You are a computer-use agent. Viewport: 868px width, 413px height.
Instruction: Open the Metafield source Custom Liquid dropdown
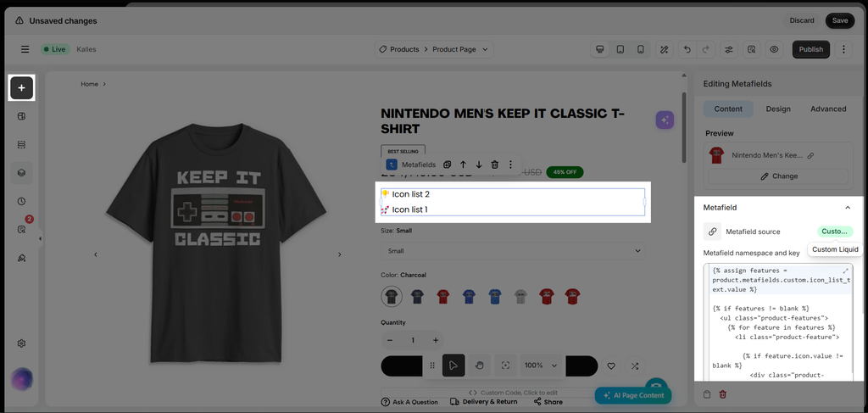[835, 232]
